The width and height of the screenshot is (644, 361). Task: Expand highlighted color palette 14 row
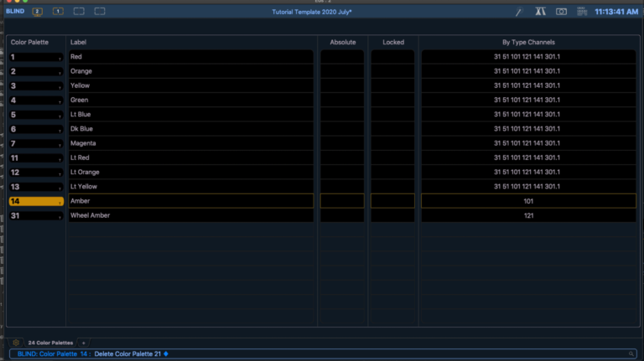click(x=60, y=202)
